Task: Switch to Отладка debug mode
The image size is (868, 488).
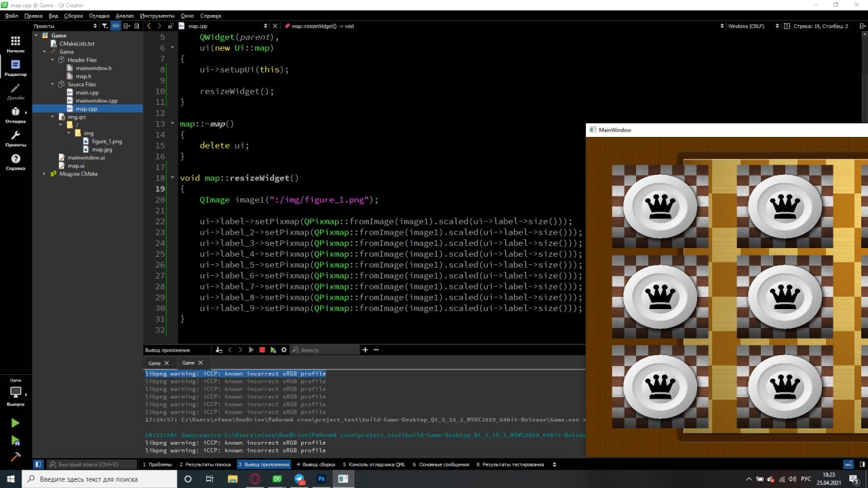Action: (15, 115)
